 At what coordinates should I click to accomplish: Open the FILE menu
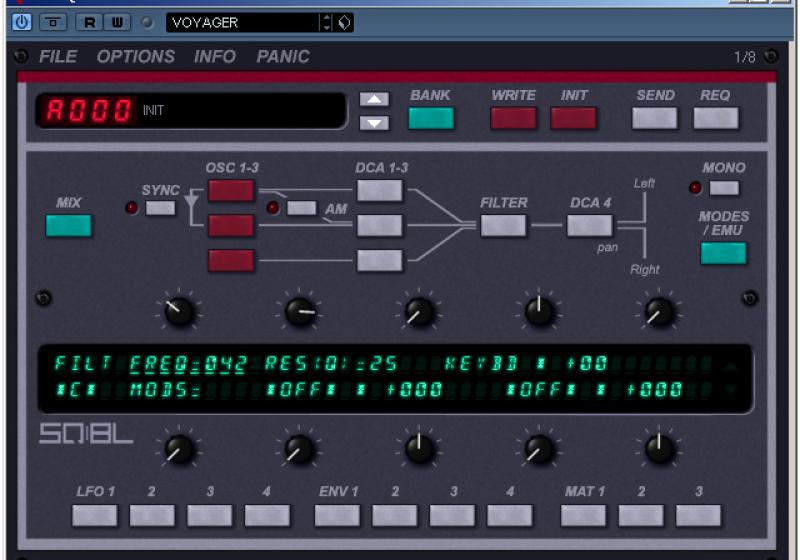pyautogui.click(x=58, y=57)
